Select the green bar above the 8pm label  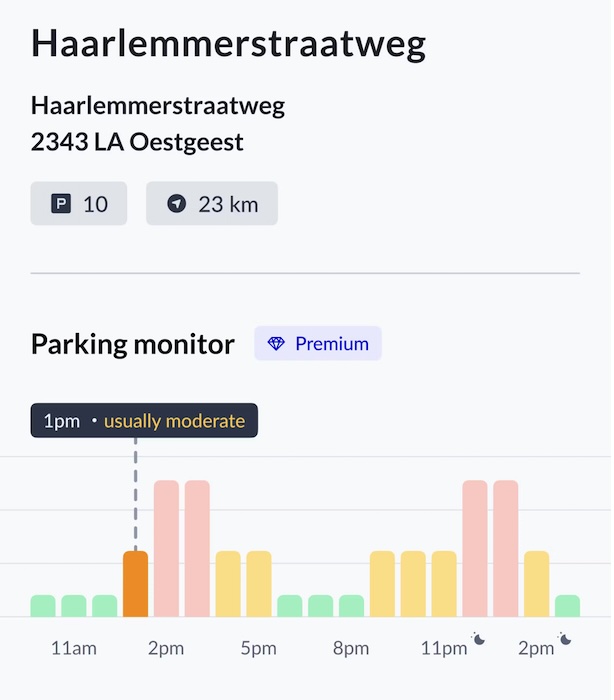click(x=351, y=606)
